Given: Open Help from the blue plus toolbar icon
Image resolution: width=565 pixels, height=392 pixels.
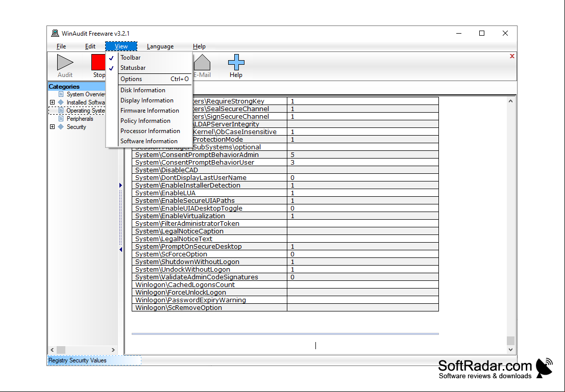Looking at the screenshot, I should click(236, 62).
